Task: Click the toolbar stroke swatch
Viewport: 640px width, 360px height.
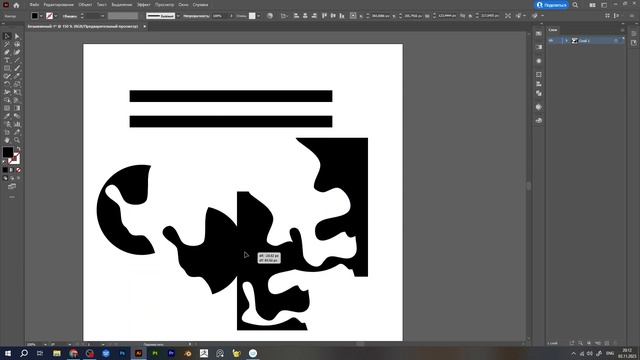Action: point(15,158)
